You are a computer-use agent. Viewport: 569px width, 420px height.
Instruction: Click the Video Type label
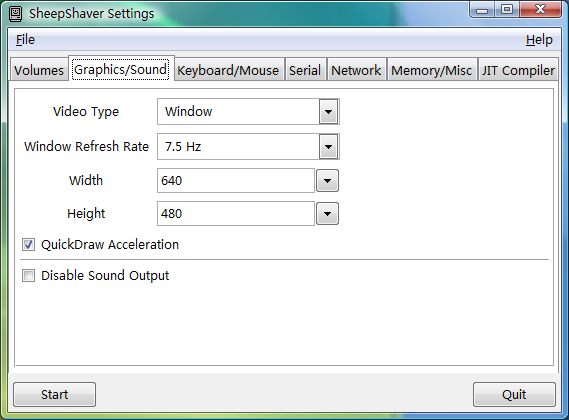pos(86,112)
